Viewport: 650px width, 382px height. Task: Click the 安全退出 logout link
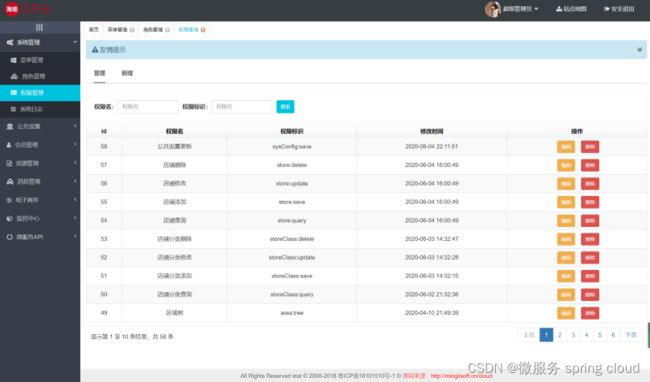pyautogui.click(x=619, y=9)
